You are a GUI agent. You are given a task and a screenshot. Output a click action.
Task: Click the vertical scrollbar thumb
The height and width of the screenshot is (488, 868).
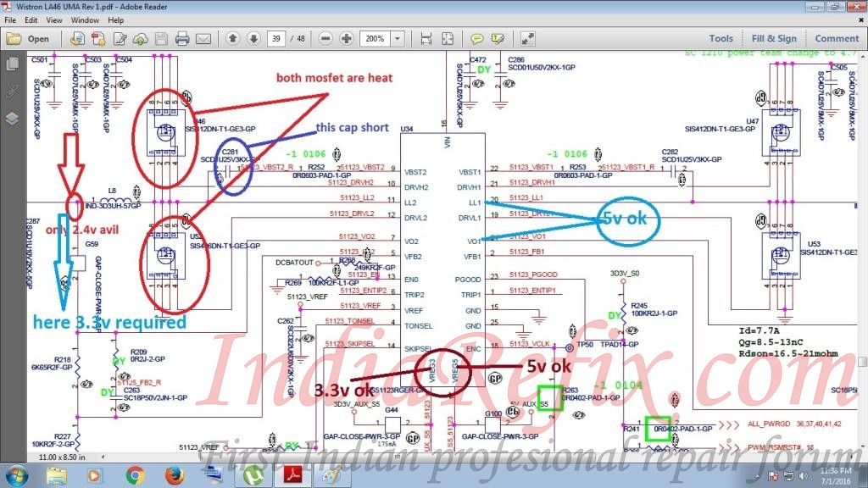[862, 361]
